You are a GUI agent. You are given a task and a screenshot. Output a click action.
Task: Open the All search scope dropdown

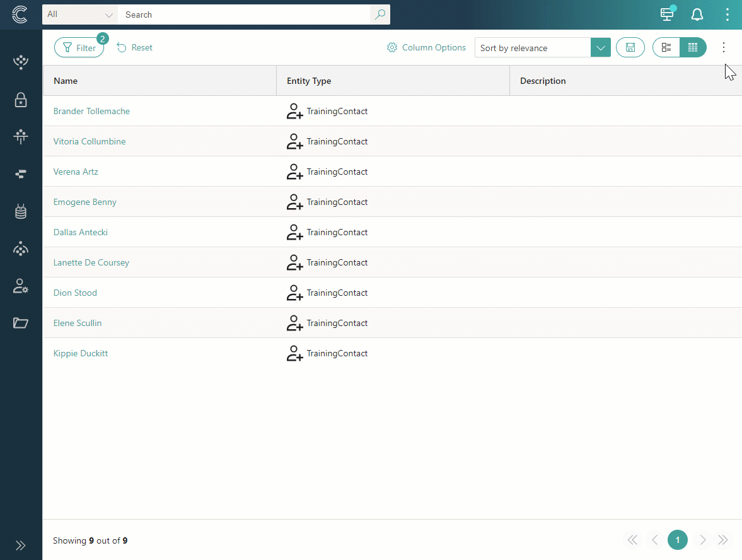pyautogui.click(x=80, y=15)
